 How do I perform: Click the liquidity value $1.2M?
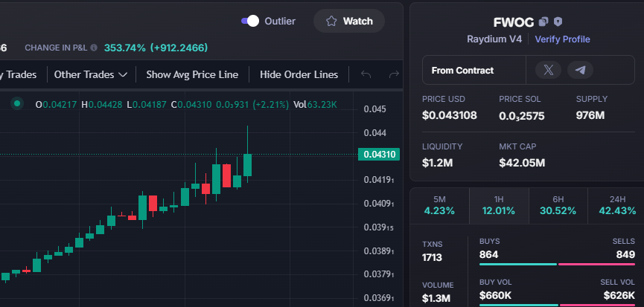point(438,163)
